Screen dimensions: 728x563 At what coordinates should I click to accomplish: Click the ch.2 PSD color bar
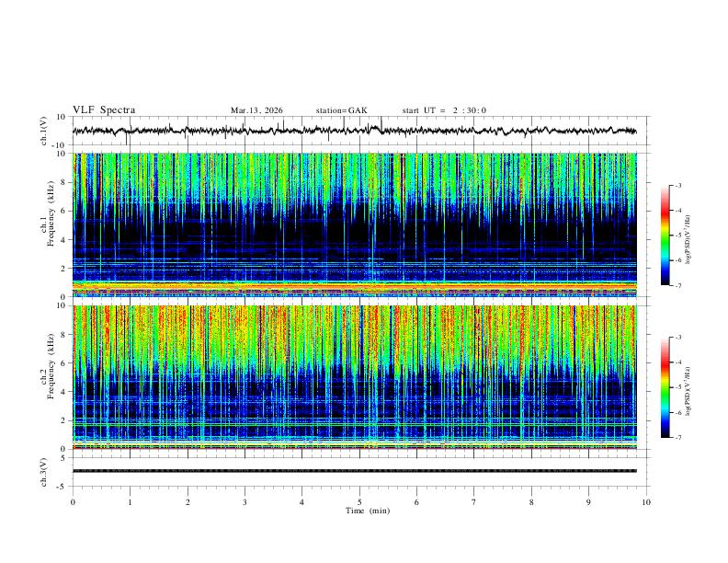pos(665,387)
